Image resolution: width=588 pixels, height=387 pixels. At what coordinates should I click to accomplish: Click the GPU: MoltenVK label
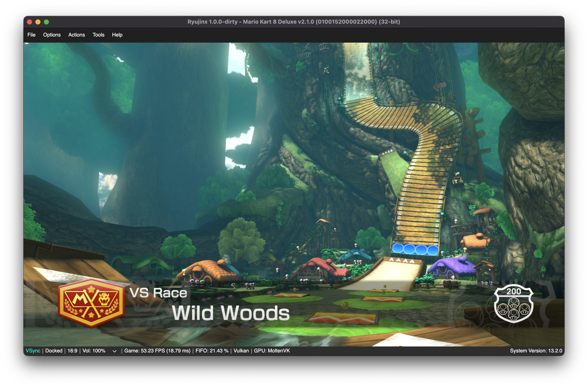272,351
